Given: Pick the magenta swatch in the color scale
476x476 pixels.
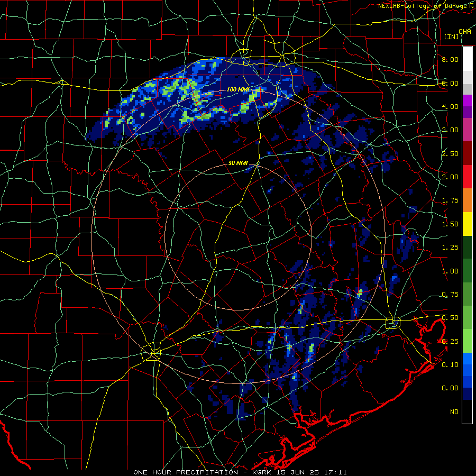Looking at the screenshot, I should tap(467, 100).
